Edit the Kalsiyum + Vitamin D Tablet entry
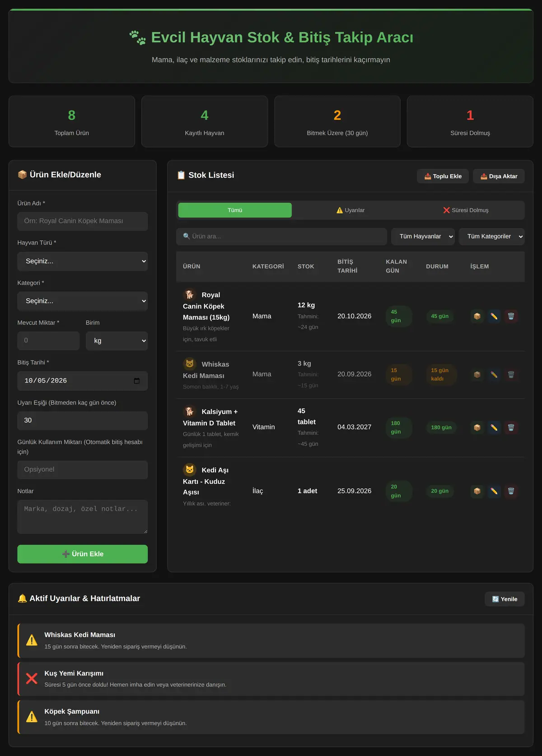 click(x=494, y=427)
